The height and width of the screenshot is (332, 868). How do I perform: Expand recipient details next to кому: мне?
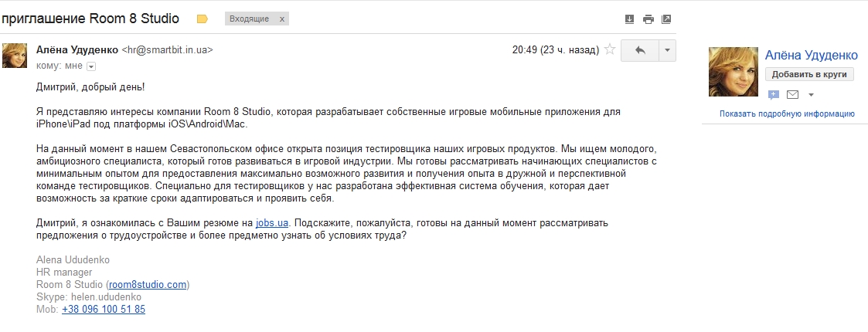pos(91,66)
